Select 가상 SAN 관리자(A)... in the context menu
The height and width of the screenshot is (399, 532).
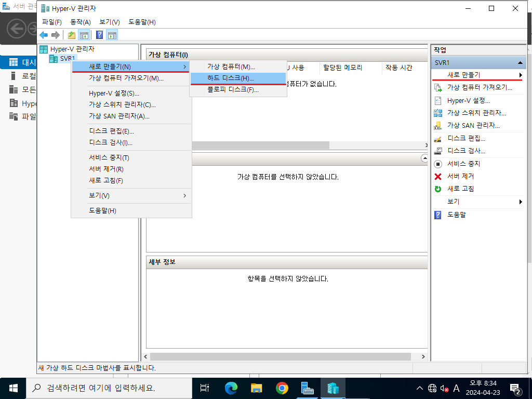[x=131, y=116]
